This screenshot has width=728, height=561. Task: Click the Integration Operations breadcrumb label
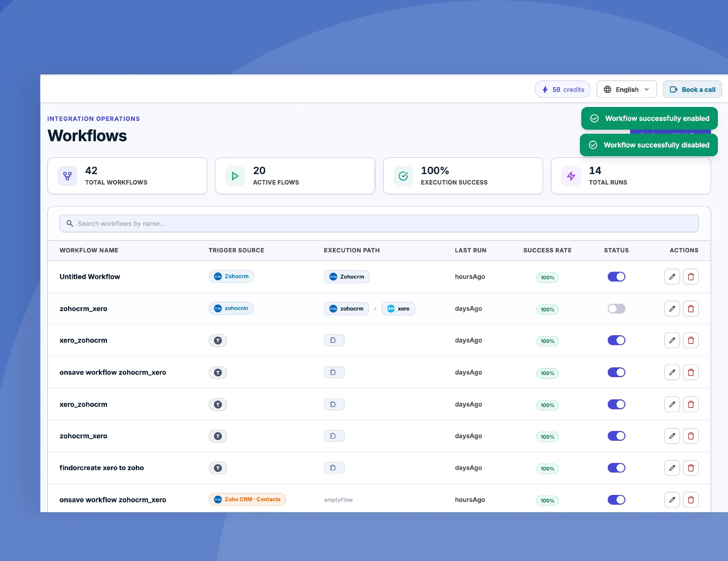tap(93, 119)
